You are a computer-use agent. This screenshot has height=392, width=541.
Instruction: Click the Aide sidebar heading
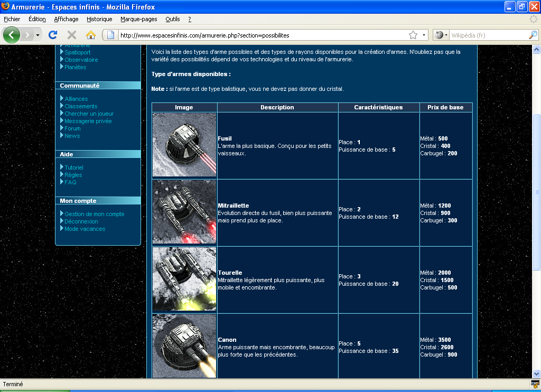pyautogui.click(x=66, y=154)
